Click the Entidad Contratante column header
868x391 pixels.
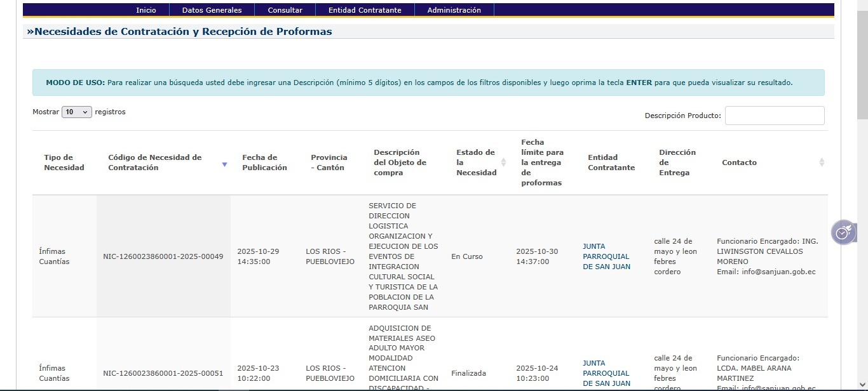tap(611, 162)
